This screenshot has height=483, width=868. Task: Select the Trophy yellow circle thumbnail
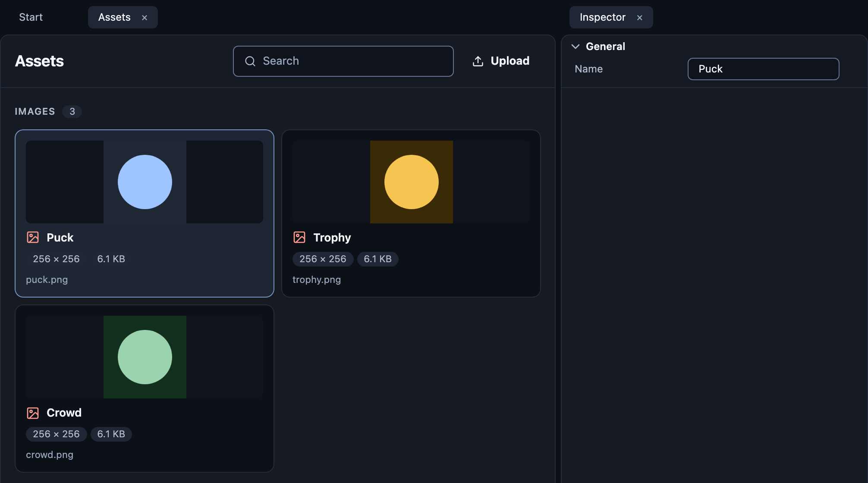pyautogui.click(x=412, y=182)
